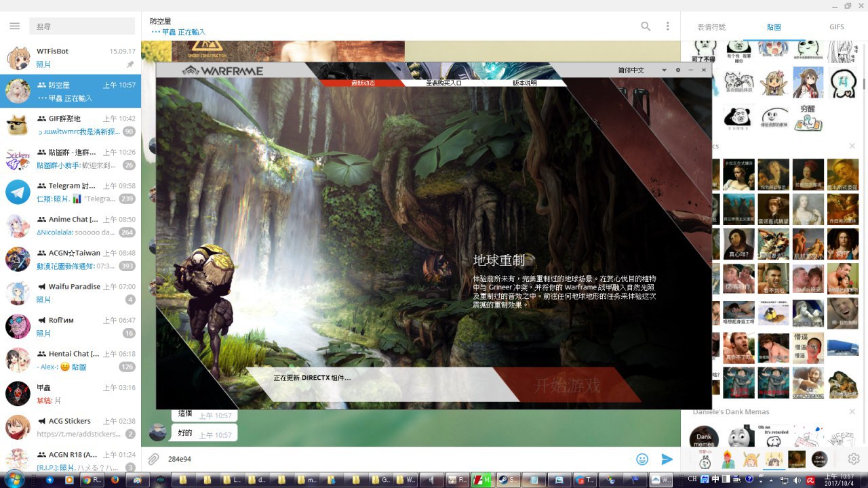Select the orange-haired man sticker pack icon

(728, 459)
